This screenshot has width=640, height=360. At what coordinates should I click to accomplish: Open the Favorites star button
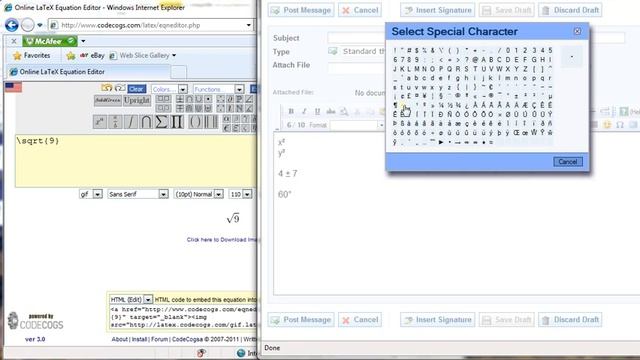pyautogui.click(x=32, y=56)
